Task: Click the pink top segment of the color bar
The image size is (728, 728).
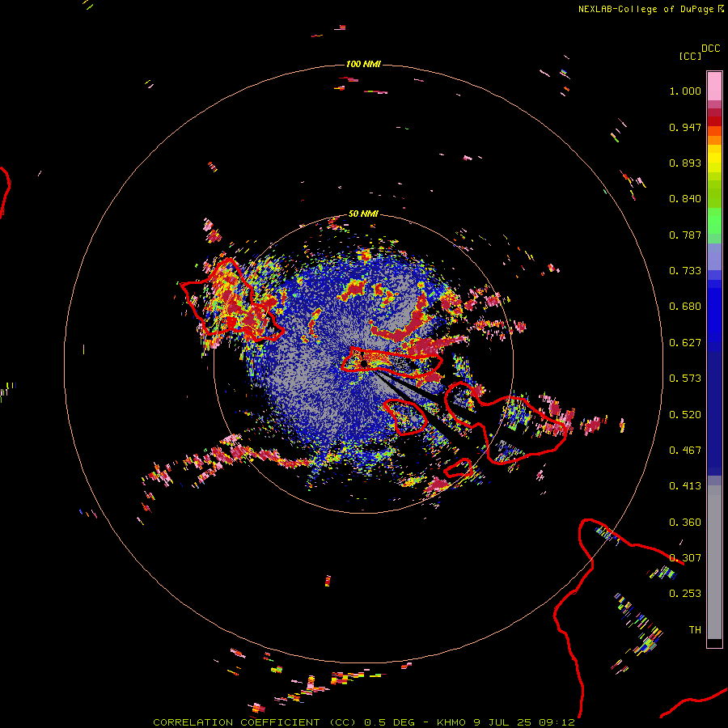Action: 714,86
